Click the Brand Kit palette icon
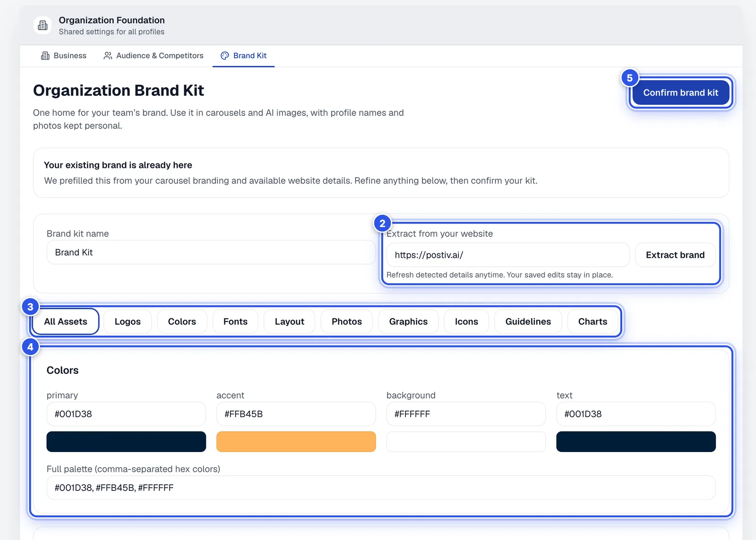This screenshot has width=756, height=540. tap(225, 56)
